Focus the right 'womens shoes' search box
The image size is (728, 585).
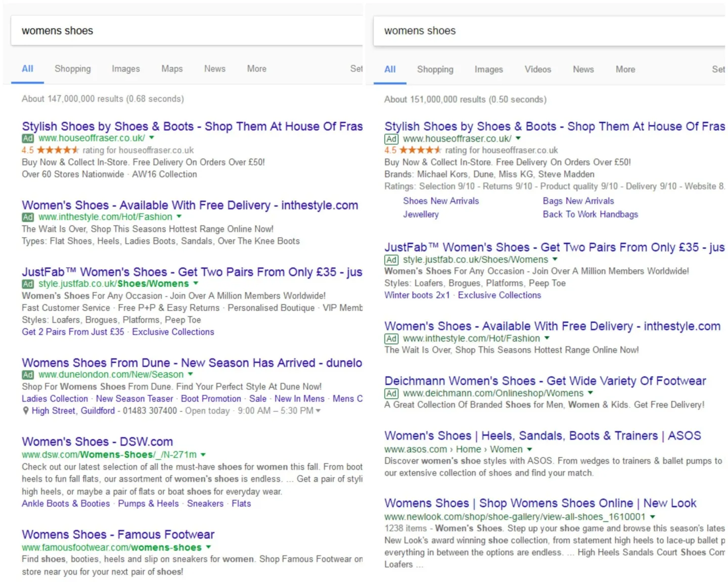coord(550,31)
